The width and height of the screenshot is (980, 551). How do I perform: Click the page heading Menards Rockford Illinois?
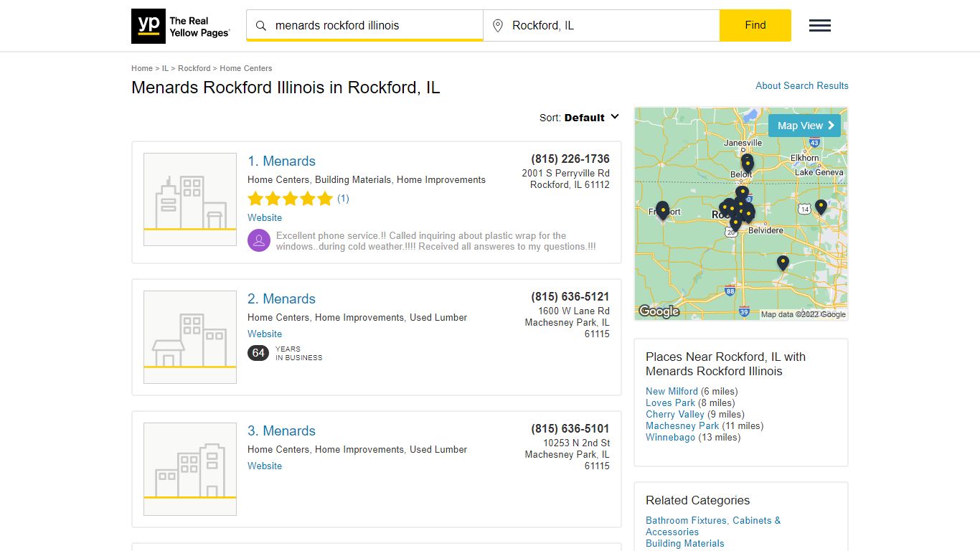coord(286,88)
